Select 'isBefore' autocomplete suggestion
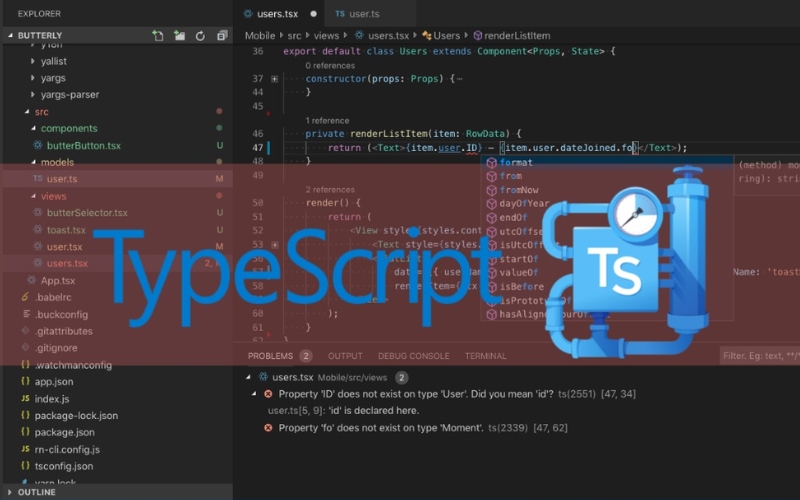Image resolution: width=800 pixels, height=500 pixels. 607,286
